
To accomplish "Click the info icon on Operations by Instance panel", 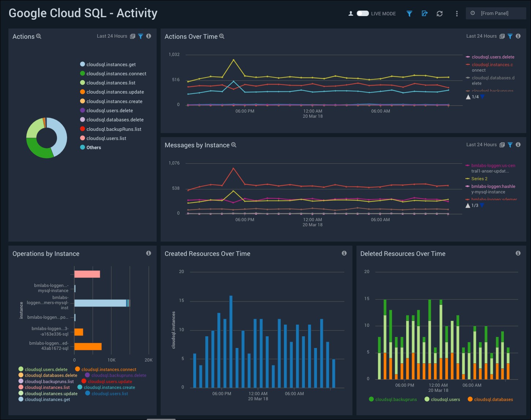I will pyautogui.click(x=149, y=253).
